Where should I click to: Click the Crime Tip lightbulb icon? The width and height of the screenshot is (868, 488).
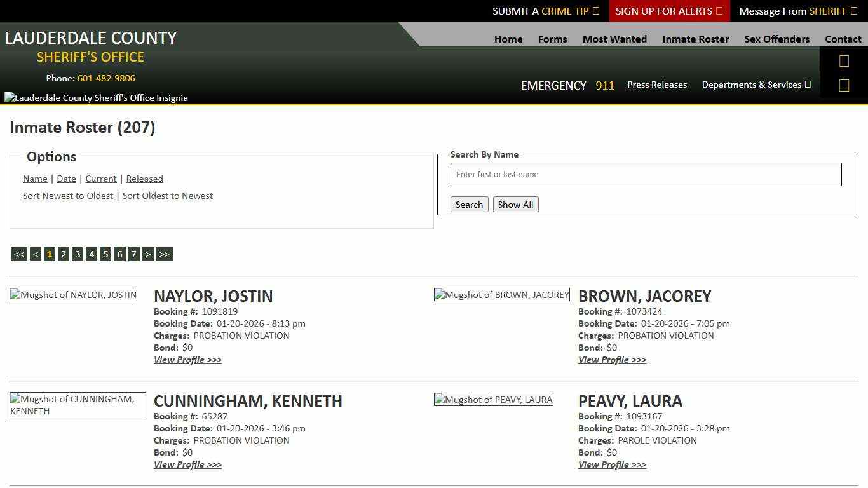tap(595, 11)
